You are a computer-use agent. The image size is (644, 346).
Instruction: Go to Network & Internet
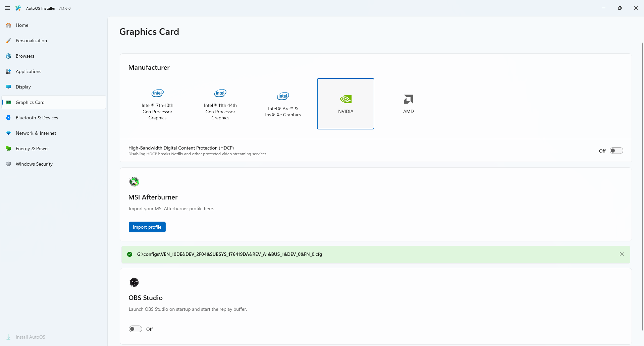pos(54,133)
